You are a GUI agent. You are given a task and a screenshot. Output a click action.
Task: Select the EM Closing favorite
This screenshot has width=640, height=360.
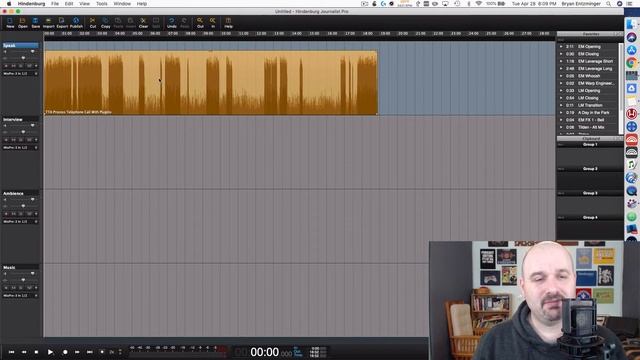[588, 54]
